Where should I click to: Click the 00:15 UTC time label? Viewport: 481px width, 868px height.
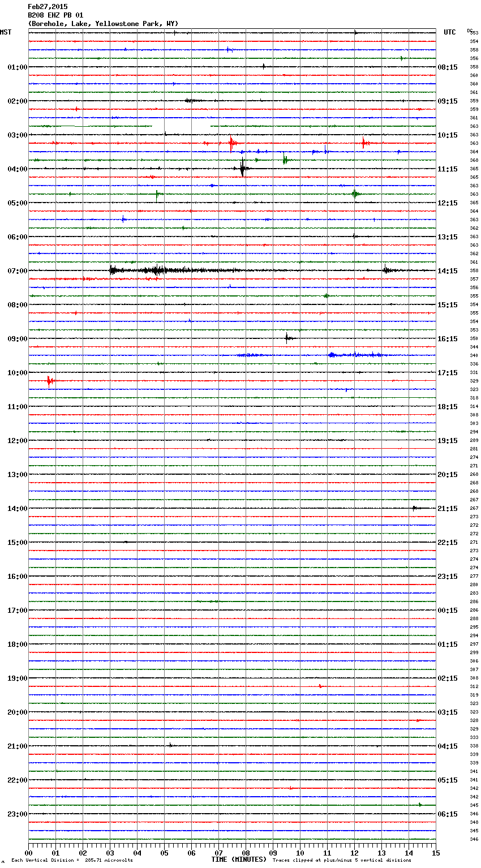click(448, 610)
